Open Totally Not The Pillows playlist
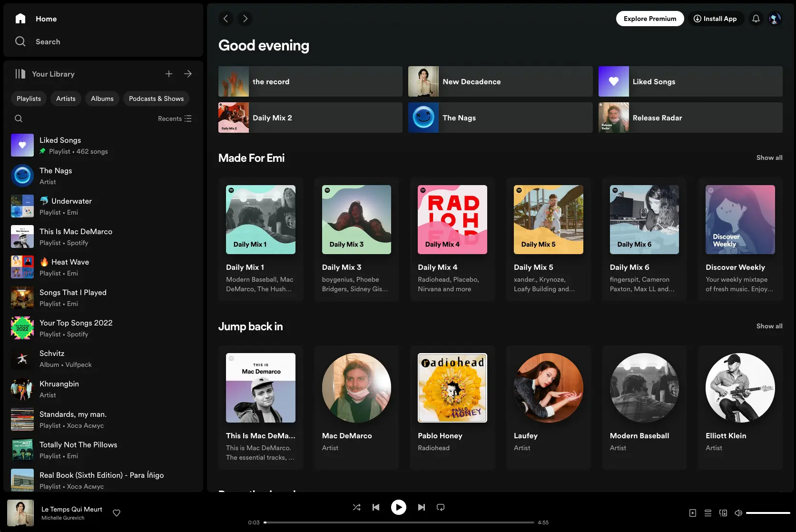796x532 pixels. tap(103, 450)
